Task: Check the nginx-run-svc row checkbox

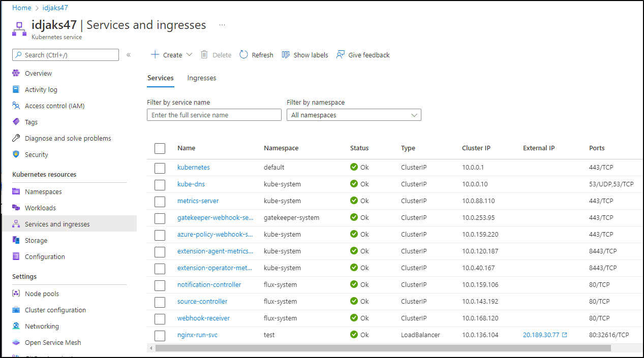Action: pyautogui.click(x=160, y=335)
